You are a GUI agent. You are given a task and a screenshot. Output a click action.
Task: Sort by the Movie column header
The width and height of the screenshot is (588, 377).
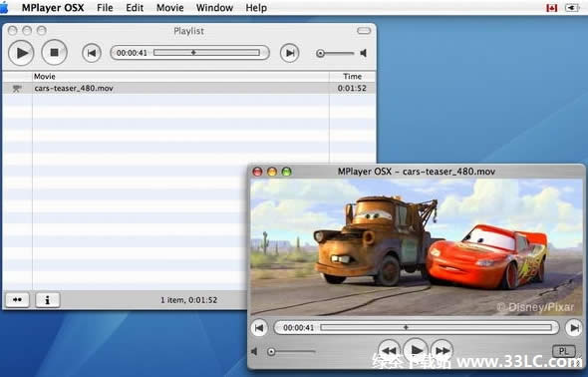tap(180, 76)
